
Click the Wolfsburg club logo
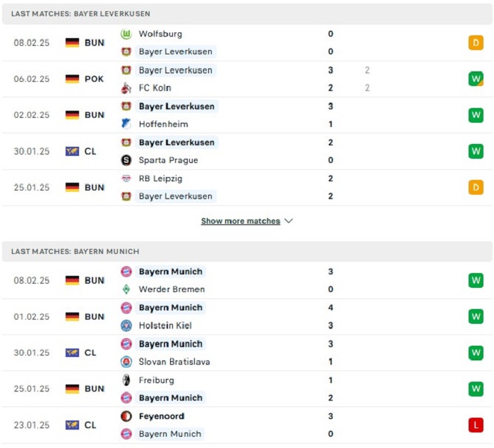point(126,34)
